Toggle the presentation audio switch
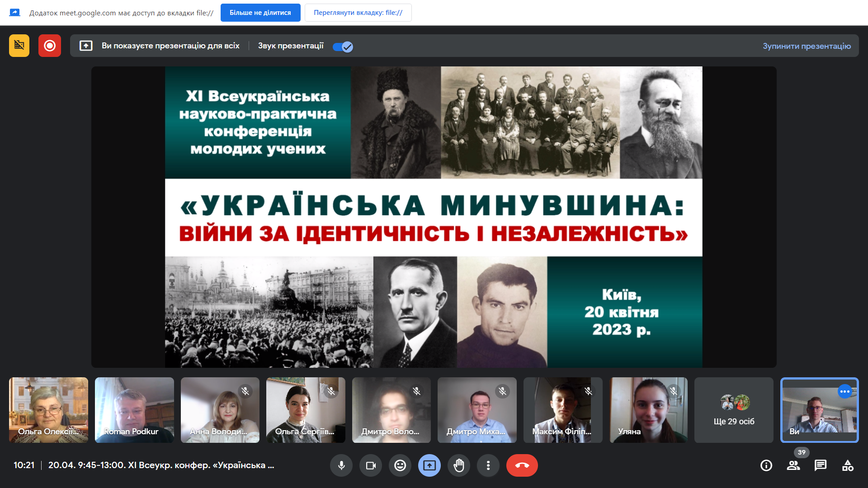868x488 pixels. click(343, 47)
